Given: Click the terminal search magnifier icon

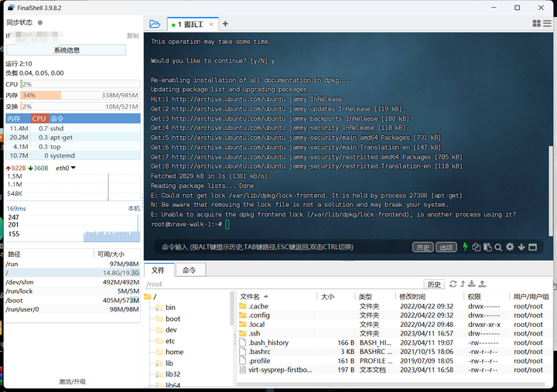Looking at the screenshot, I should (498, 247).
